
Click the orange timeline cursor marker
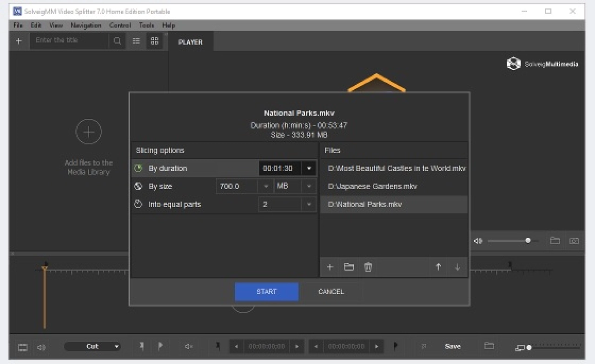(45, 268)
